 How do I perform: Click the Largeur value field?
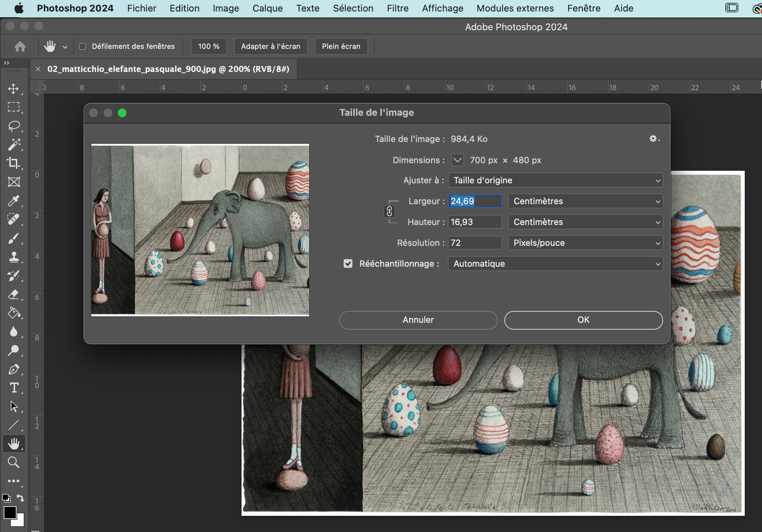coord(475,201)
